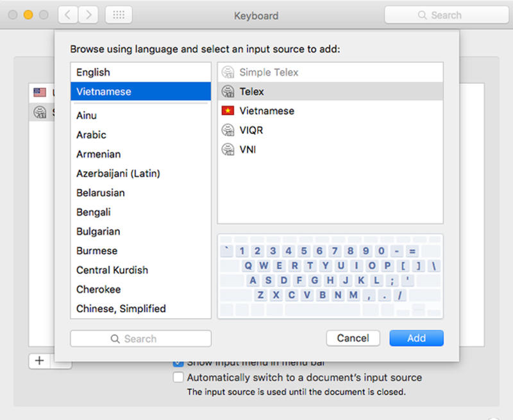
Task: Click the Q key on keyboard preview
Action: point(248,265)
